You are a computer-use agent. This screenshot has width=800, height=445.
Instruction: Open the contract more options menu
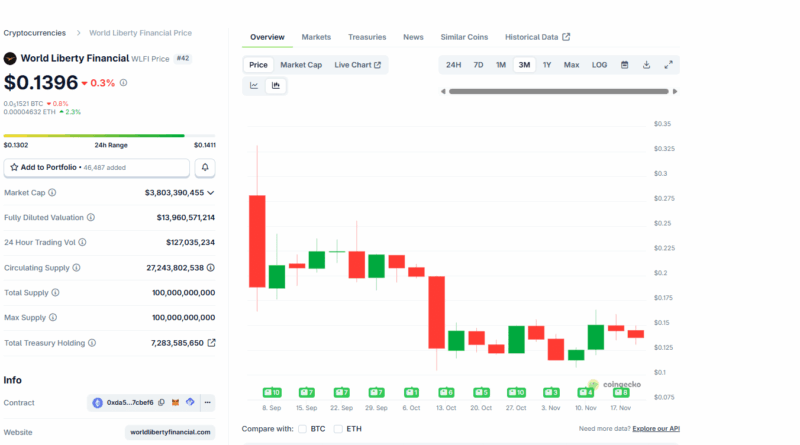pos(207,403)
